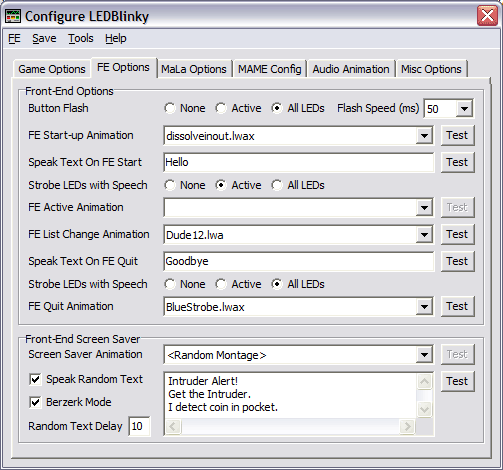
Task: Toggle the Speak Random Text checkbox
Action: coord(35,379)
